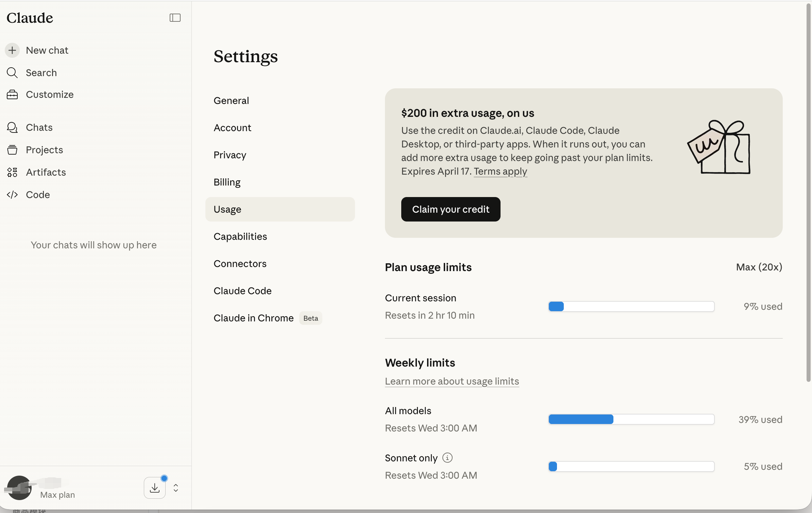Click the All models usage progress bar
Viewport: 812px width, 513px height.
click(x=631, y=419)
